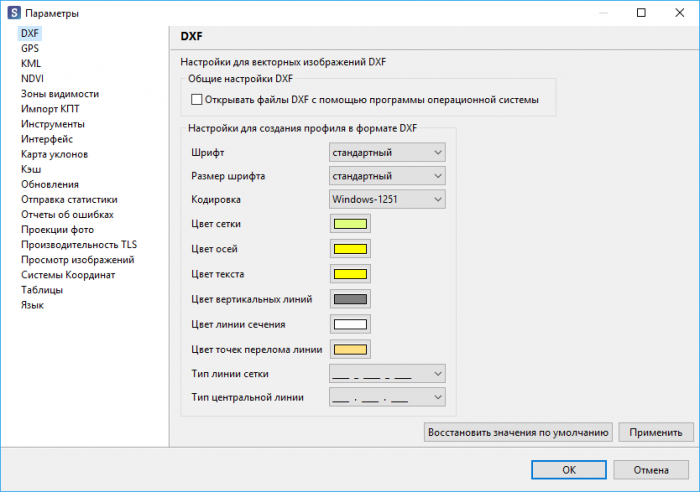
Task: Switch to Язык settings
Action: (x=32, y=305)
